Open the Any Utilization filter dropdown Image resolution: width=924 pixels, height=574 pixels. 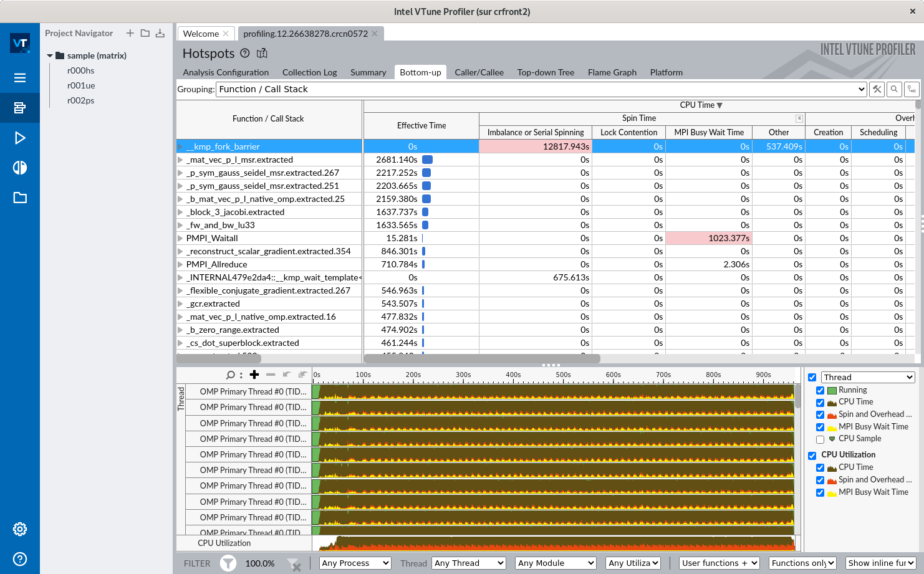point(633,563)
